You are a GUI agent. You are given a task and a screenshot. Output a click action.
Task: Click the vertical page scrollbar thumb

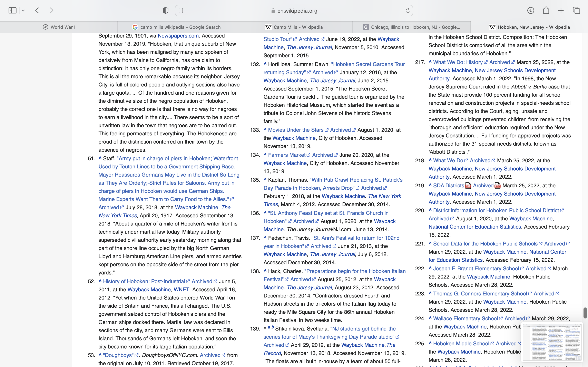click(x=585, y=313)
